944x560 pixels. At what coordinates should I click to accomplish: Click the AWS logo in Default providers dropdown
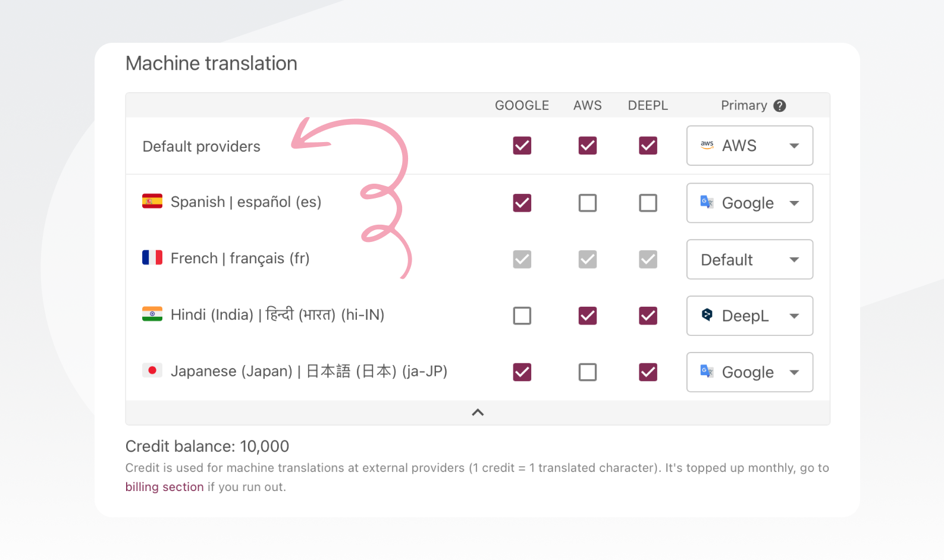click(x=707, y=145)
